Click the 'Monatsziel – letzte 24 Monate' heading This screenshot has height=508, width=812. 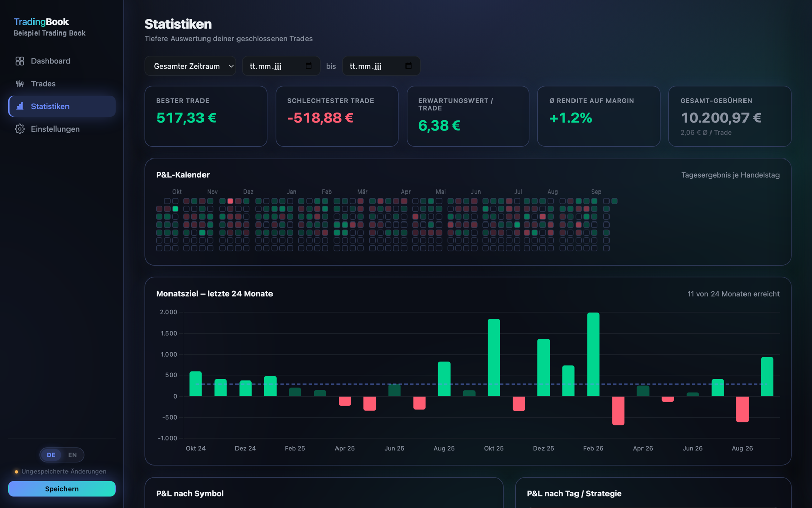215,294
